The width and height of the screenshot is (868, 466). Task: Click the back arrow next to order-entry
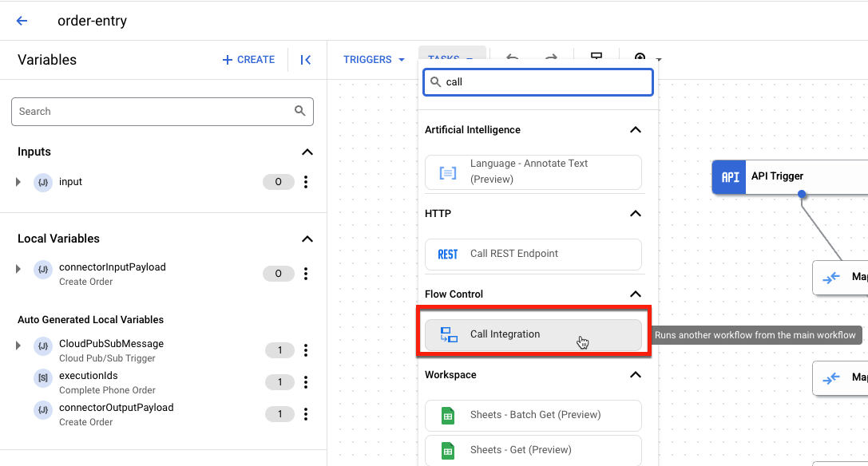22,21
